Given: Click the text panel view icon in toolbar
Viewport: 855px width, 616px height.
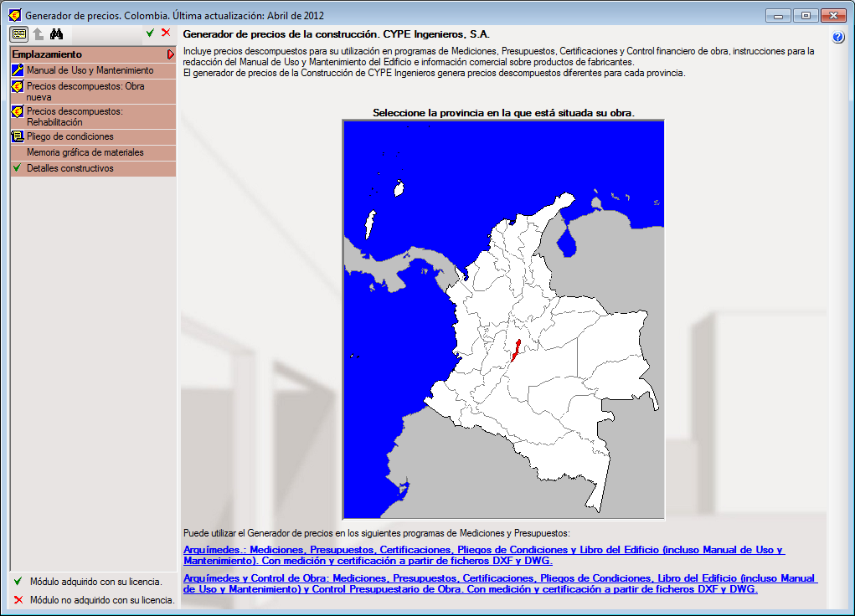Looking at the screenshot, I should click(x=19, y=33).
